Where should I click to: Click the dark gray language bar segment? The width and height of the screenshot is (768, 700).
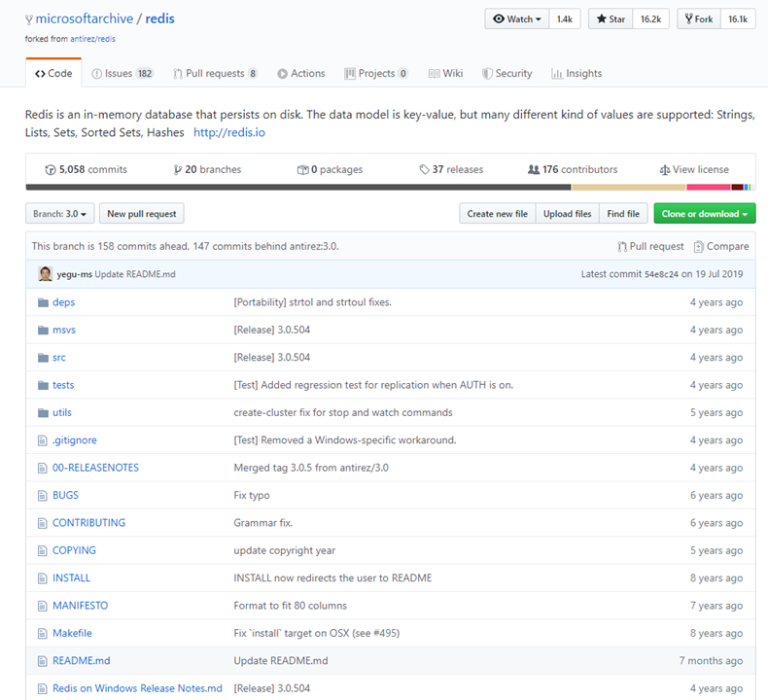298,187
